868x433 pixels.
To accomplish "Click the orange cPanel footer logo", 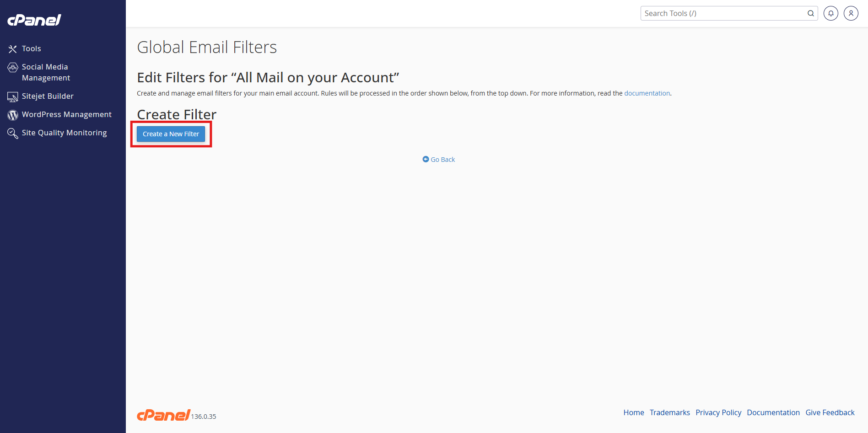I will tap(163, 415).
